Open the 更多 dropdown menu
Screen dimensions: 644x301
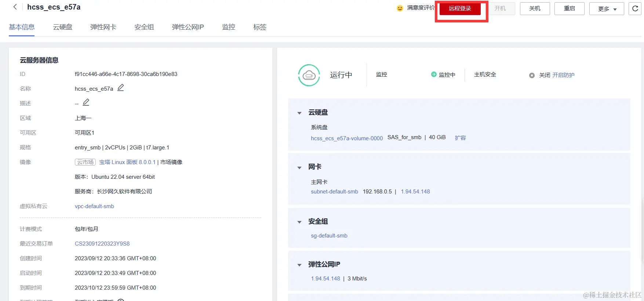607,9
